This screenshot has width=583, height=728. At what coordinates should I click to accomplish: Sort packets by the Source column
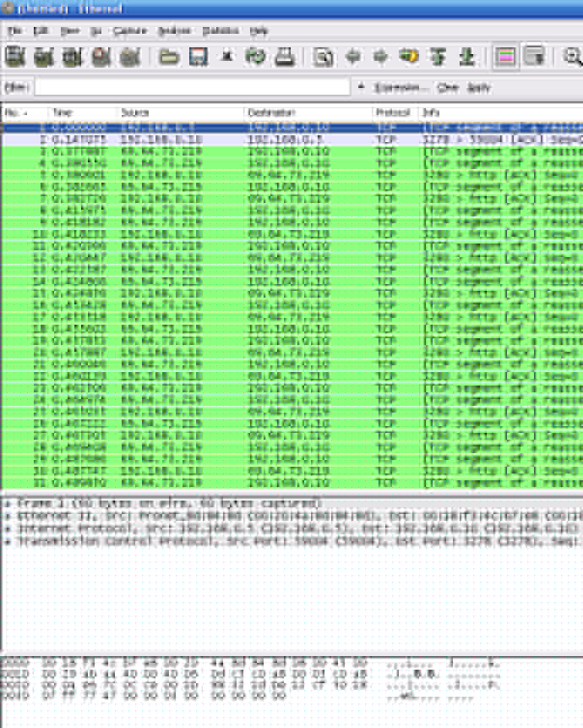[180, 112]
